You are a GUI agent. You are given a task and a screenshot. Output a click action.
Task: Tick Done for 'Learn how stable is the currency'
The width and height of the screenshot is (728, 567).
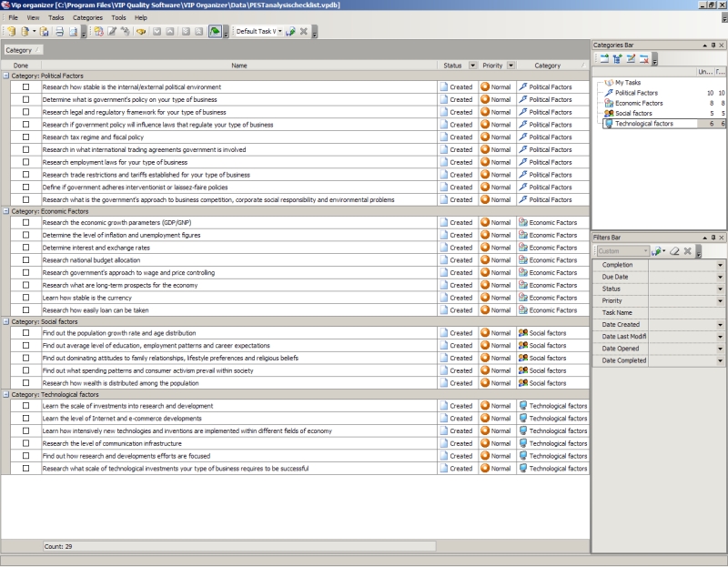click(26, 298)
